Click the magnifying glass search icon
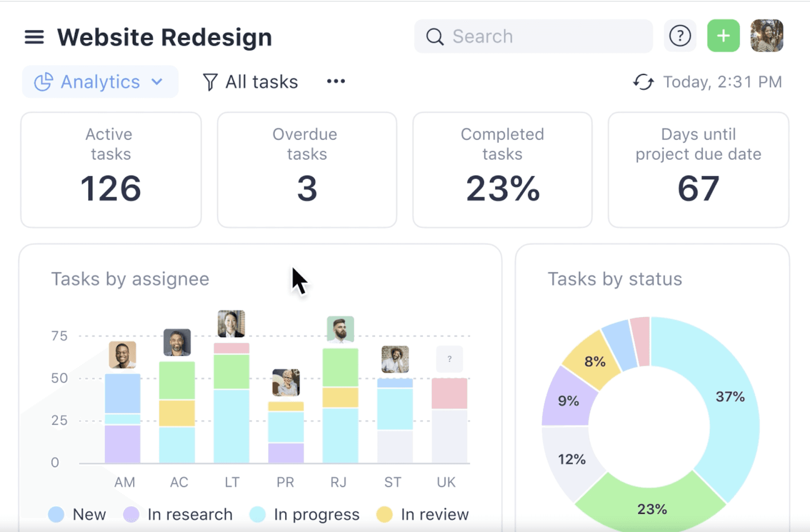The width and height of the screenshot is (810, 532). (x=435, y=36)
